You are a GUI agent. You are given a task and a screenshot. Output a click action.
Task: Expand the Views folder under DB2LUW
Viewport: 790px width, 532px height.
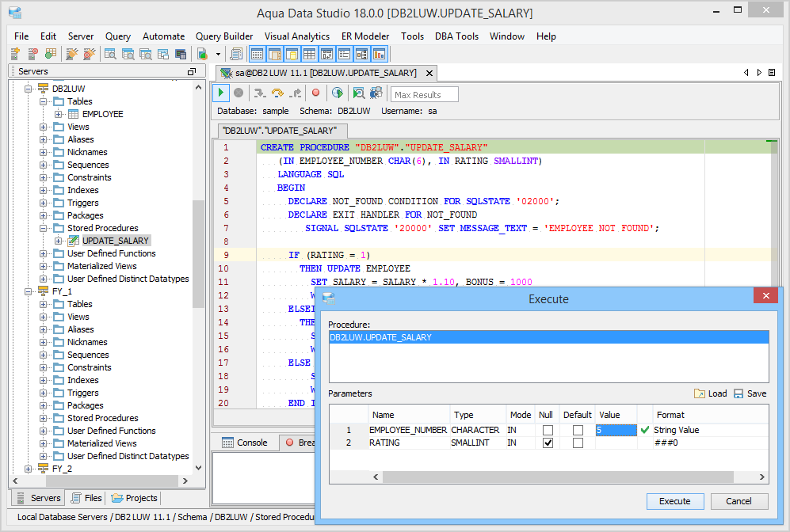click(x=44, y=127)
